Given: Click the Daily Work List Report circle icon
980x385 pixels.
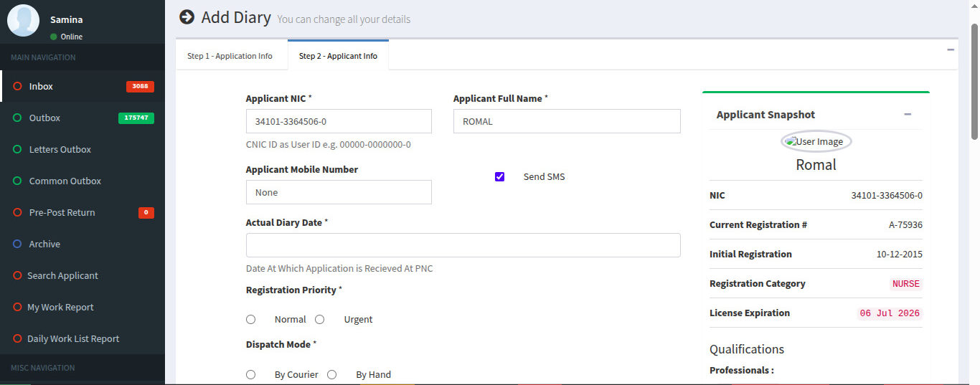Looking at the screenshot, I should tap(17, 338).
